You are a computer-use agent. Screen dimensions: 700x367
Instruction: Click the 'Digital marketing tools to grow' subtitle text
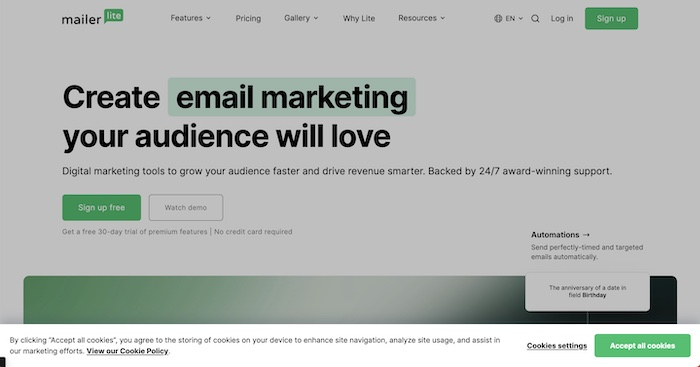coord(337,171)
